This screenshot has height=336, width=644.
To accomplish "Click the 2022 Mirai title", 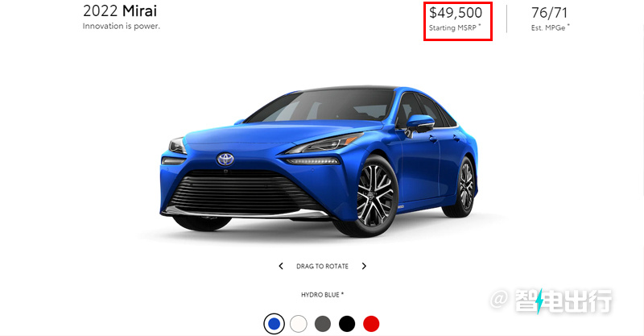I will 119,11.
